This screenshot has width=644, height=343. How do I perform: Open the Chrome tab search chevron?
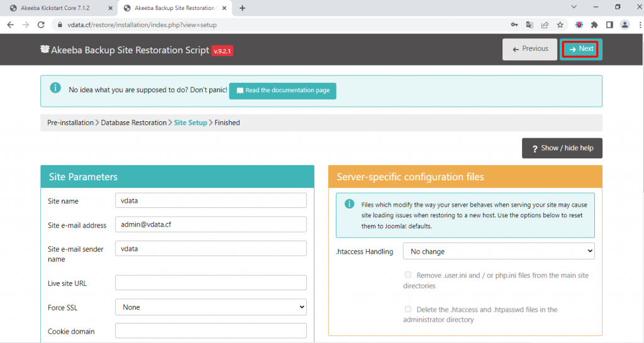pos(574,8)
